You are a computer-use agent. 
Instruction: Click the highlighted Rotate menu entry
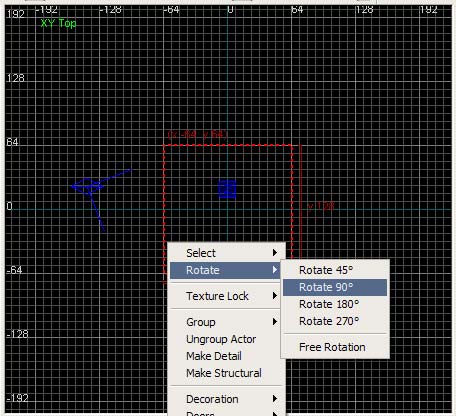coord(225,270)
